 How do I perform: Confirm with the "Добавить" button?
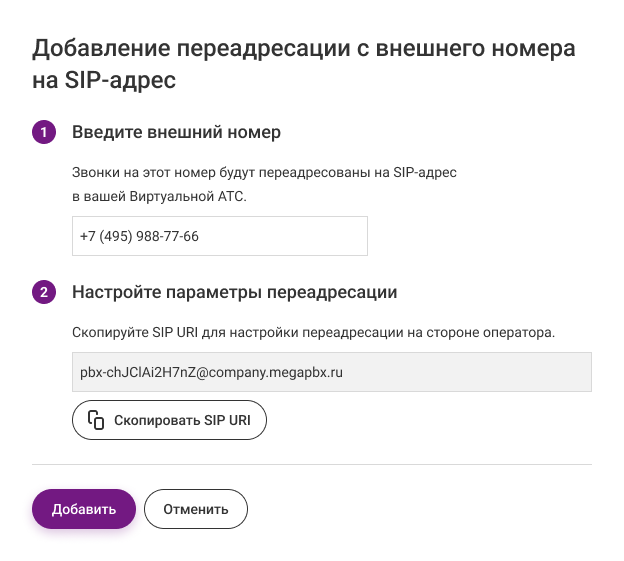coord(84,509)
